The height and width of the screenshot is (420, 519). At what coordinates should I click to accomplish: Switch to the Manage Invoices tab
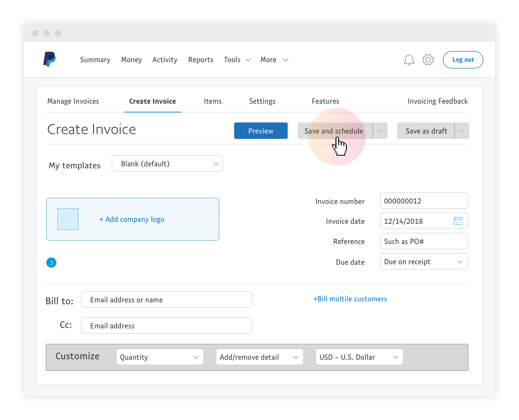click(x=73, y=101)
